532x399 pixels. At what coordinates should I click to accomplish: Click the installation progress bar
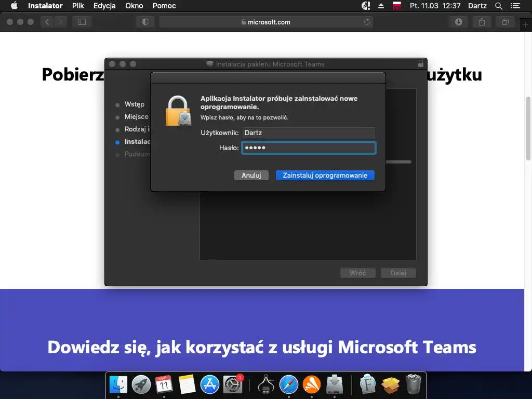point(398,162)
